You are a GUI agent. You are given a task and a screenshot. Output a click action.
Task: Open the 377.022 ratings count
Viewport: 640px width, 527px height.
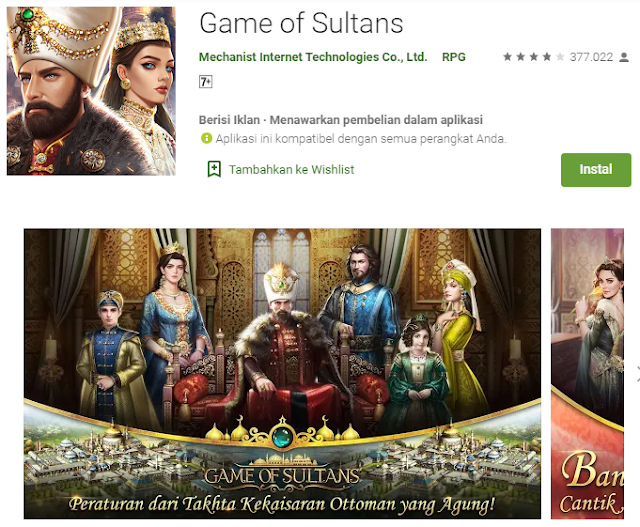(591, 57)
